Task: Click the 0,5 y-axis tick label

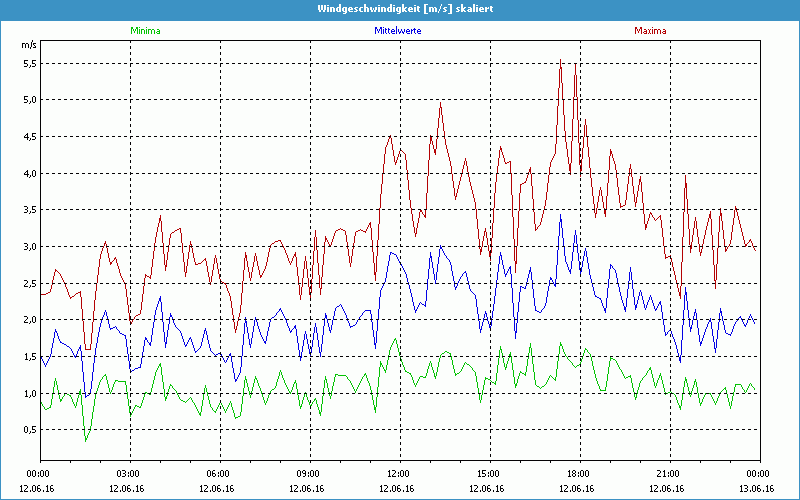Action: coord(29,430)
